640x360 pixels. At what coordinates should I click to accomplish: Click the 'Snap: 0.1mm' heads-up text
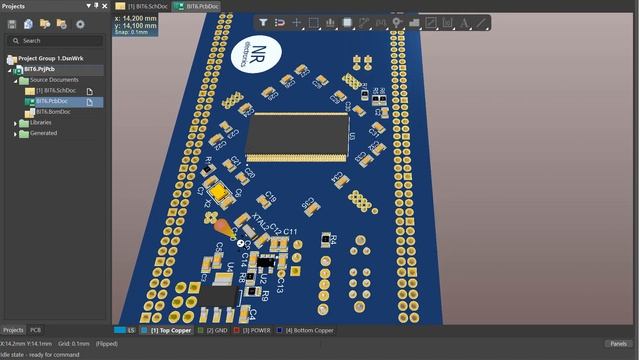click(x=131, y=32)
